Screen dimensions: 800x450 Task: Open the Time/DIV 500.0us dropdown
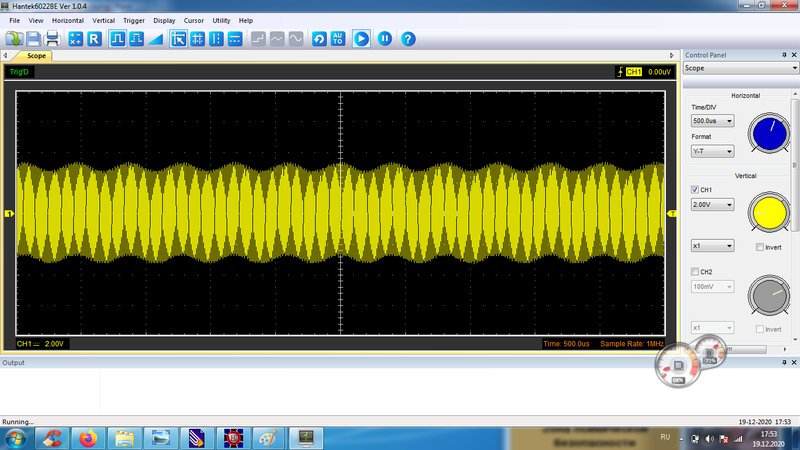[713, 121]
